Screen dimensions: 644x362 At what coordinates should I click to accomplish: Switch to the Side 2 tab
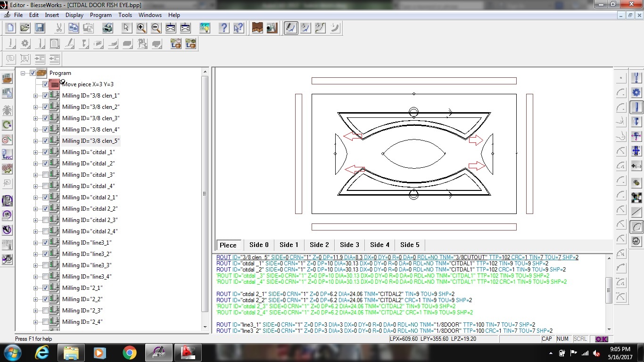click(319, 245)
